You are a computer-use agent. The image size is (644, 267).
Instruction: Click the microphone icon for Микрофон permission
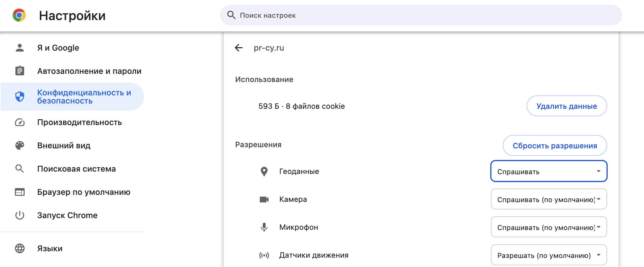click(x=264, y=227)
